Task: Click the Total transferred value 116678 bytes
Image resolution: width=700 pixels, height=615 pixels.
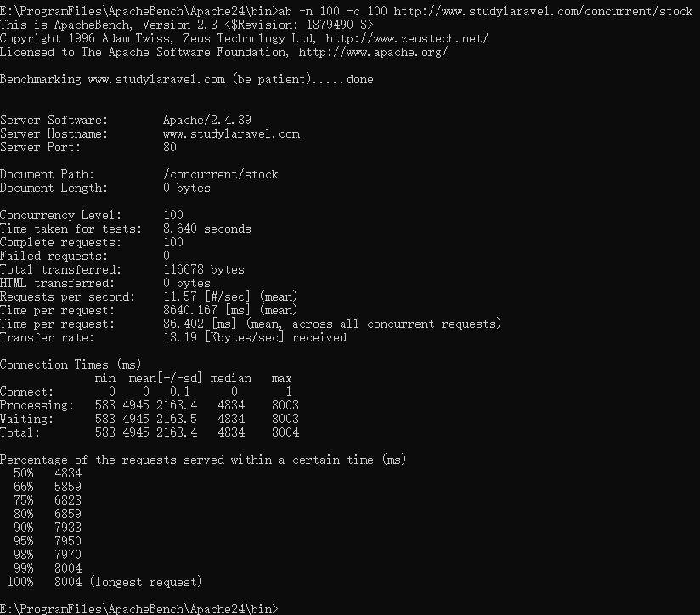Action: click(x=204, y=269)
